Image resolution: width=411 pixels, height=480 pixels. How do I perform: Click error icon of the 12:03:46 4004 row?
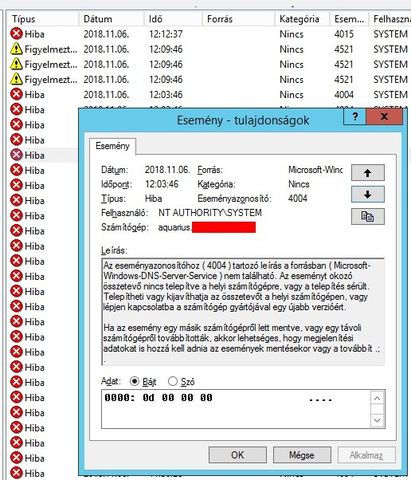coord(16,94)
